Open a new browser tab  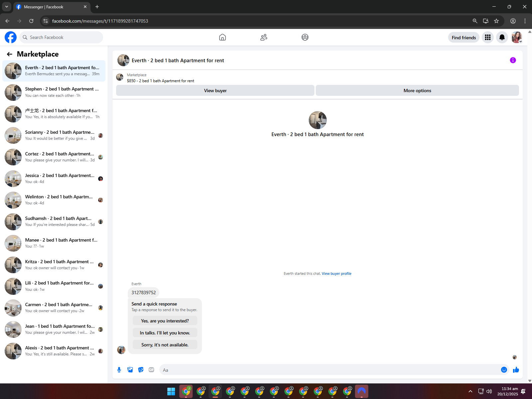(x=97, y=7)
